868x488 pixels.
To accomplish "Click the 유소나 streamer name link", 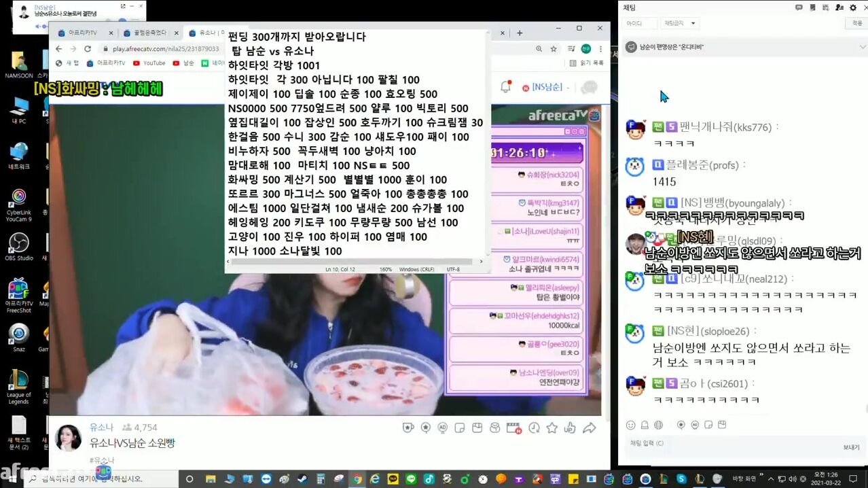I will click(x=102, y=428).
